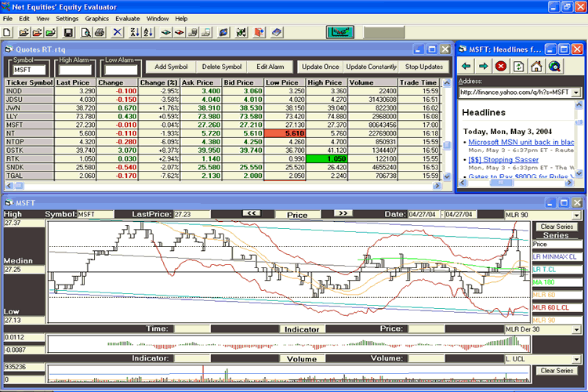This screenshot has width=588, height=392.
Task: Click the blue help book toolbar icon
Action: point(277,33)
